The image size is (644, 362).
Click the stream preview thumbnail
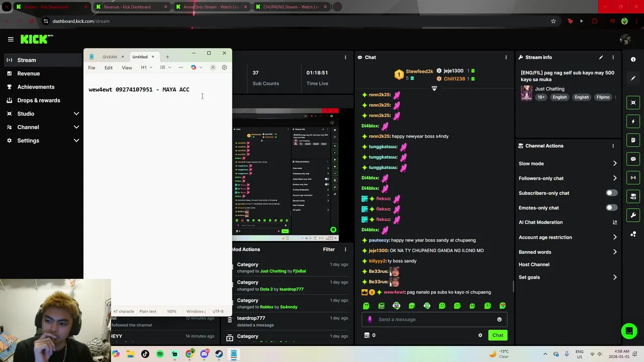click(x=285, y=174)
